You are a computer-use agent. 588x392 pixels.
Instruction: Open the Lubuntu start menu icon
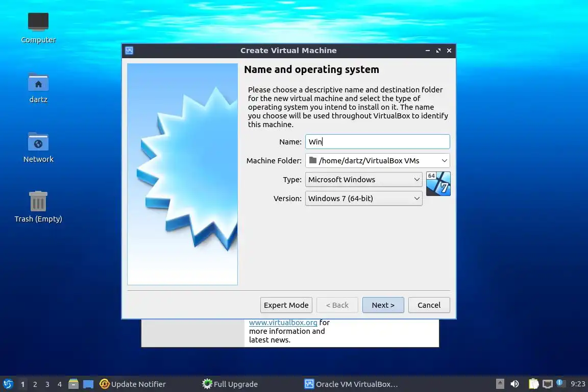tap(8, 384)
